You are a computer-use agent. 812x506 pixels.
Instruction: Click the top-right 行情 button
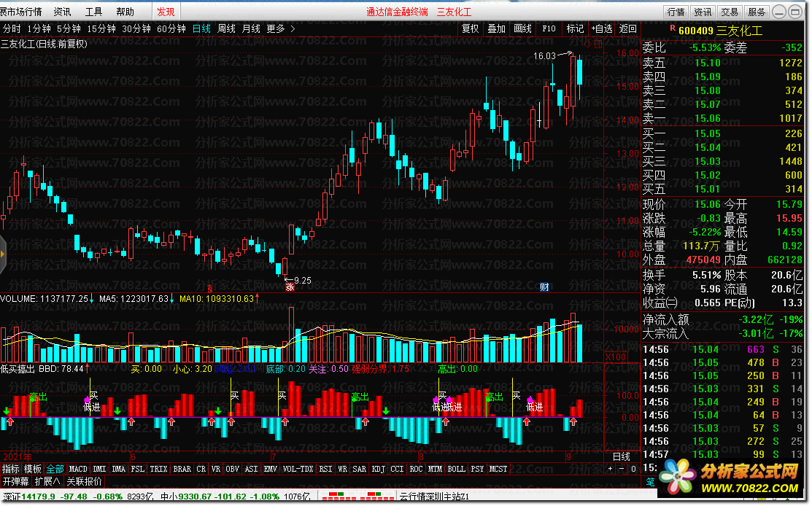point(676,12)
